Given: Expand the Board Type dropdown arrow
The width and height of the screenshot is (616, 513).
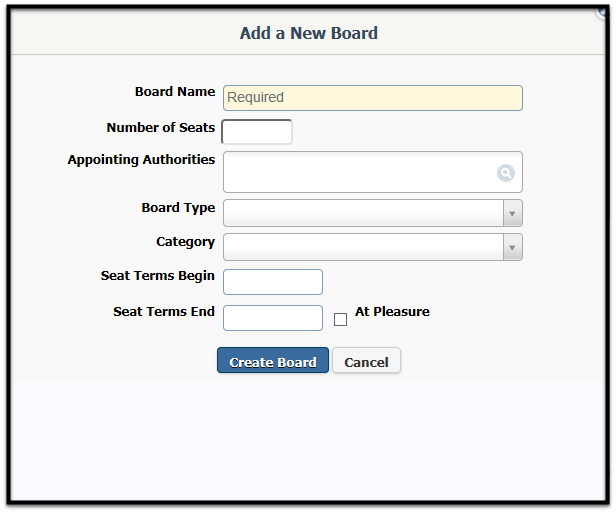Looking at the screenshot, I should pos(512,213).
